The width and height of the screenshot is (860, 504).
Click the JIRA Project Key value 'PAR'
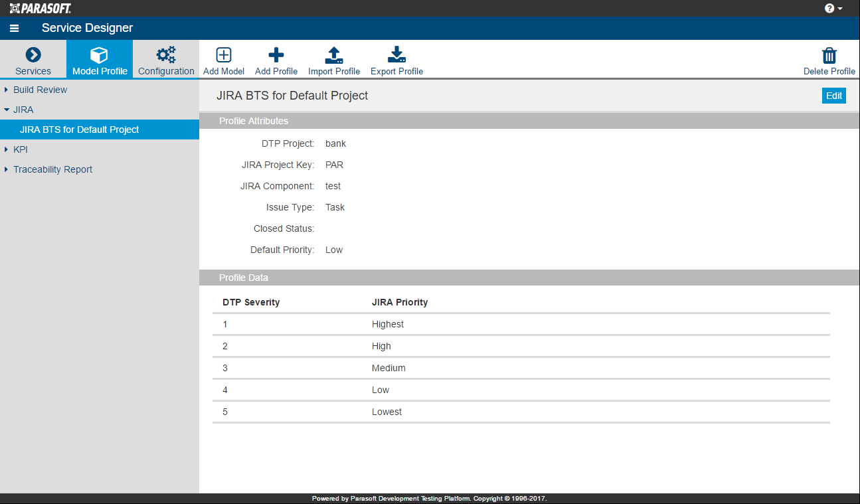click(x=334, y=165)
